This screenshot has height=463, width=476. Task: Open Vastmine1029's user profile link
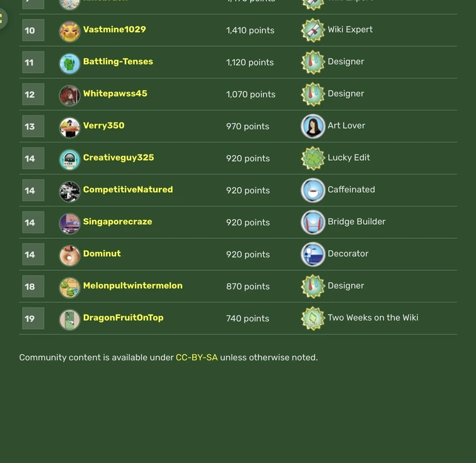(114, 30)
